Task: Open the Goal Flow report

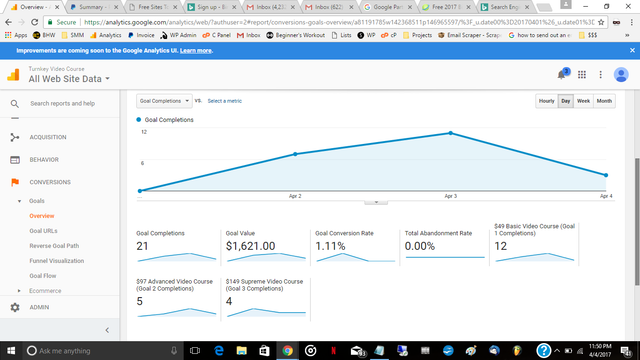Action: pos(42,276)
